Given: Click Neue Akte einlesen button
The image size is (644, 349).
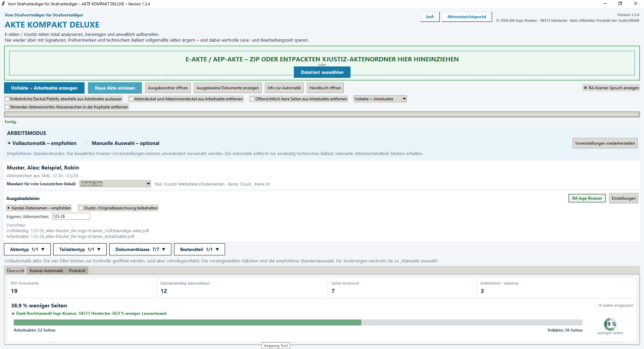Looking at the screenshot, I should coord(115,88).
